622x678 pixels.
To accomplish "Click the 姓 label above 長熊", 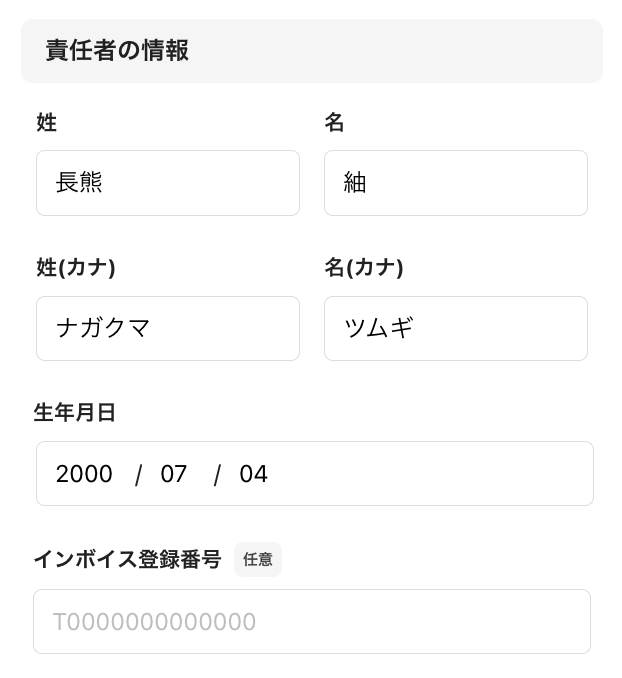I will [x=46, y=122].
